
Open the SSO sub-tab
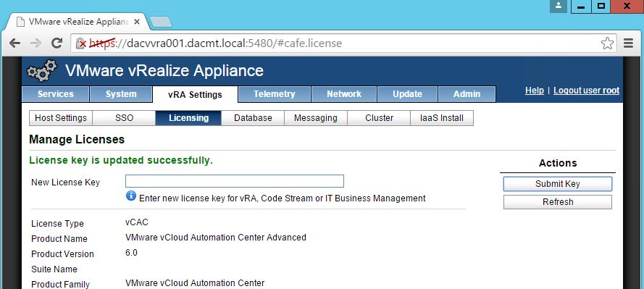124,118
